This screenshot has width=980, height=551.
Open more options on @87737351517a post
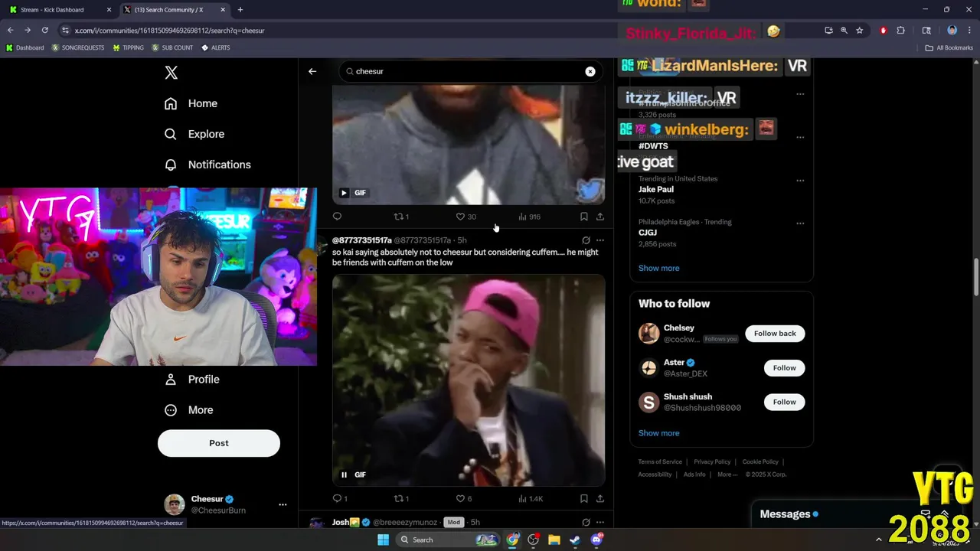point(600,240)
